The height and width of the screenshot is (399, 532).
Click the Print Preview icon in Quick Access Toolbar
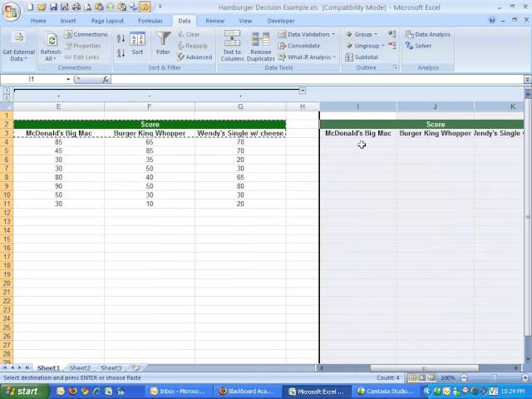[x=87, y=7]
